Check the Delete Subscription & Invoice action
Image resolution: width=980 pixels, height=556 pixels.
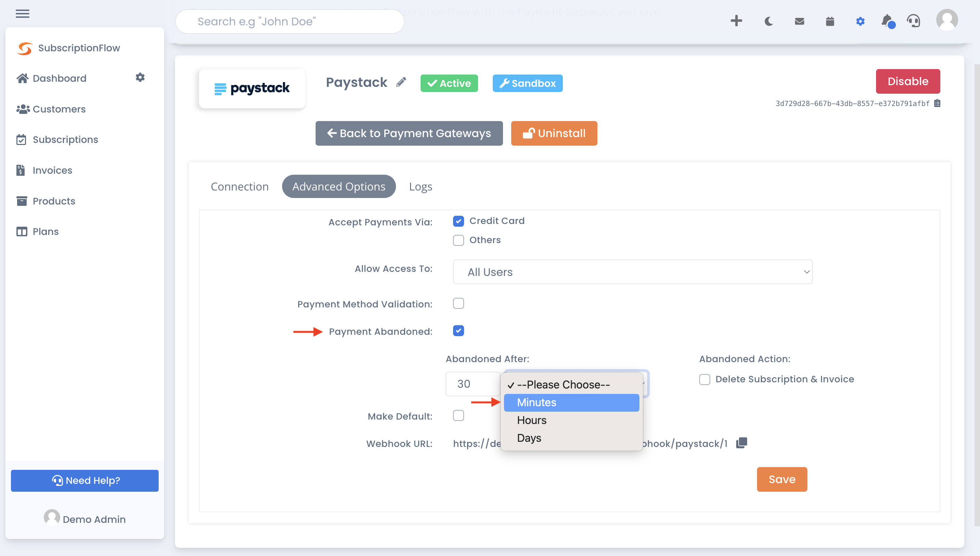[x=704, y=379]
